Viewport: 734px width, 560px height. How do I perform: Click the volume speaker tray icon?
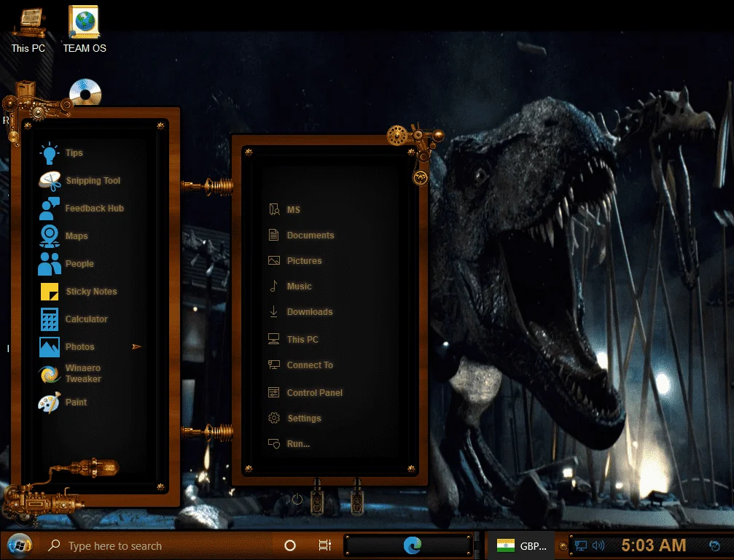point(598,545)
